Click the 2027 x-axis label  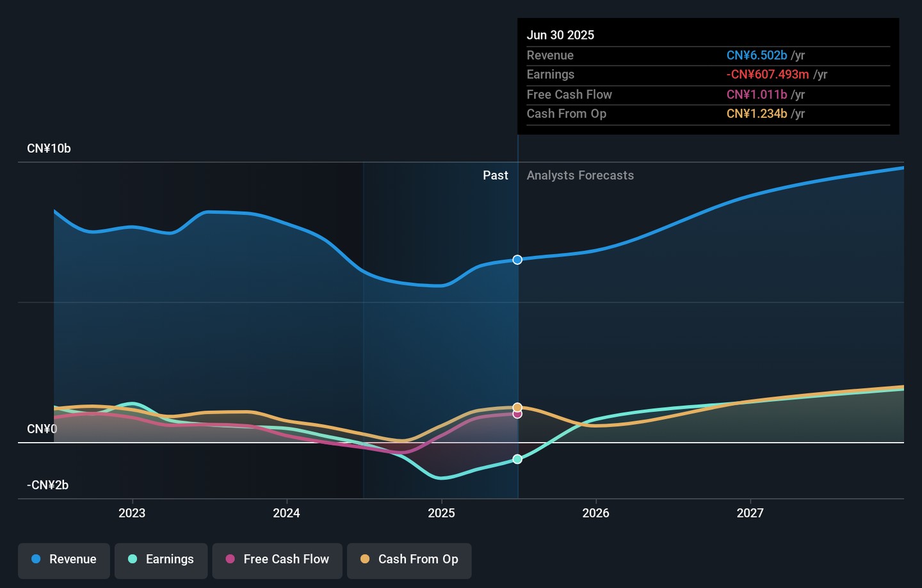[x=750, y=513]
